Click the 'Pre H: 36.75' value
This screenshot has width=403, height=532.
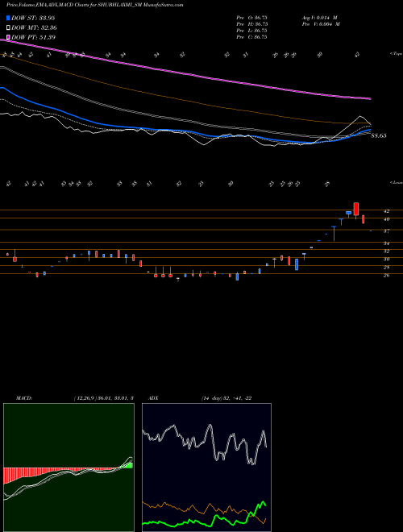(252, 24)
